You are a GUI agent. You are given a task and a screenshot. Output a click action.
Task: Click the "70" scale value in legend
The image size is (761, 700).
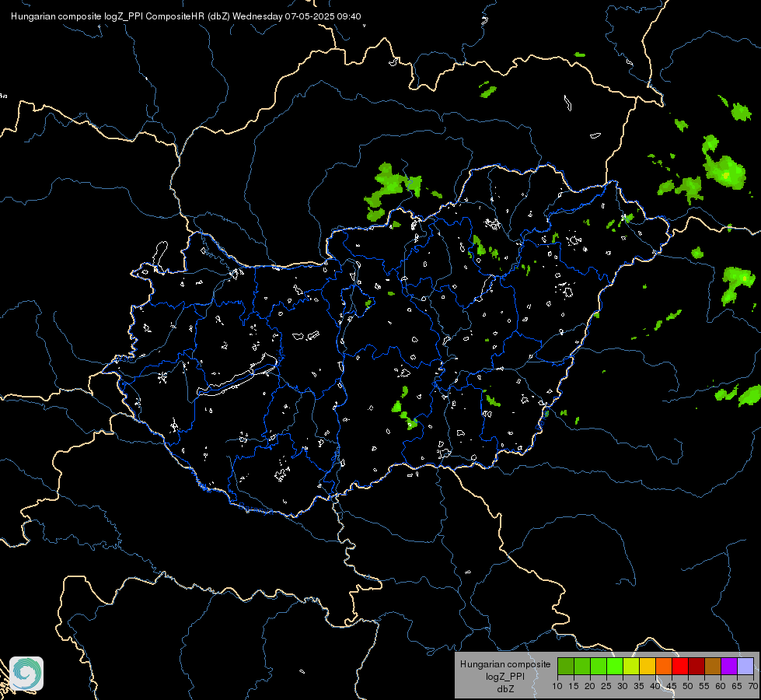[x=753, y=687]
